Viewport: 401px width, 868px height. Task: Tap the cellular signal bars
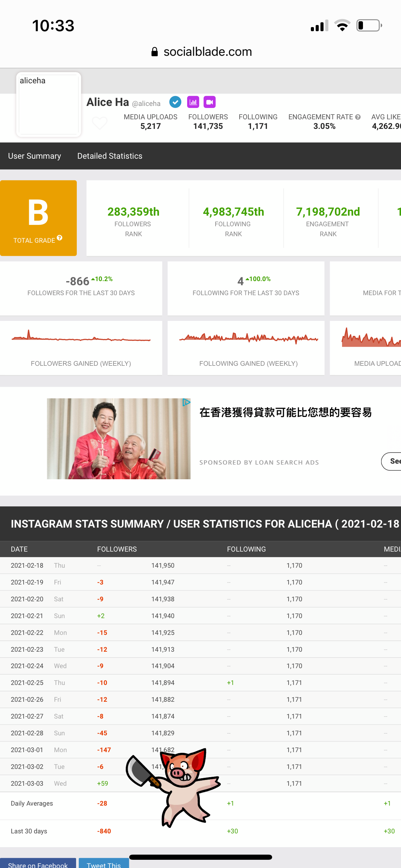tap(319, 26)
